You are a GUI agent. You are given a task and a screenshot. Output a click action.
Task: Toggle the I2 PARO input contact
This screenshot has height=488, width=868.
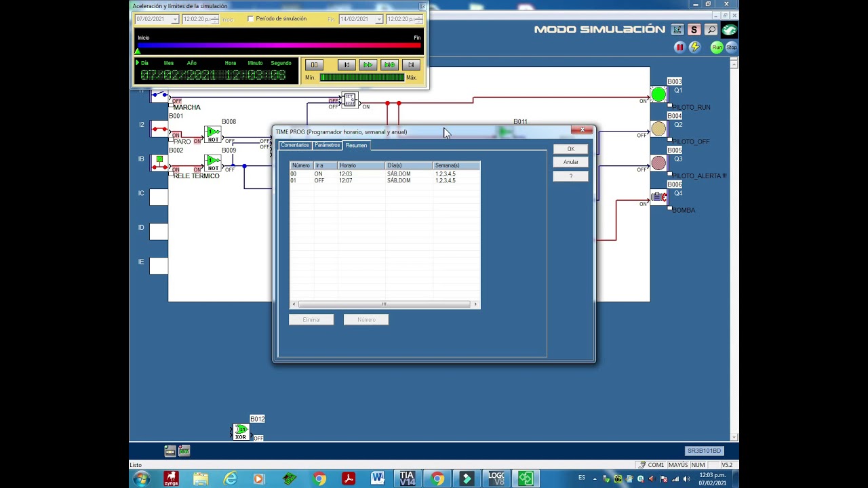click(x=159, y=129)
